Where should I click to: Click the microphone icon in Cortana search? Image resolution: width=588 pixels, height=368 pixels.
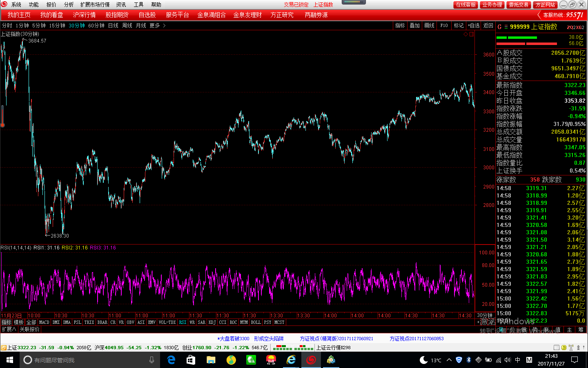[151, 360]
